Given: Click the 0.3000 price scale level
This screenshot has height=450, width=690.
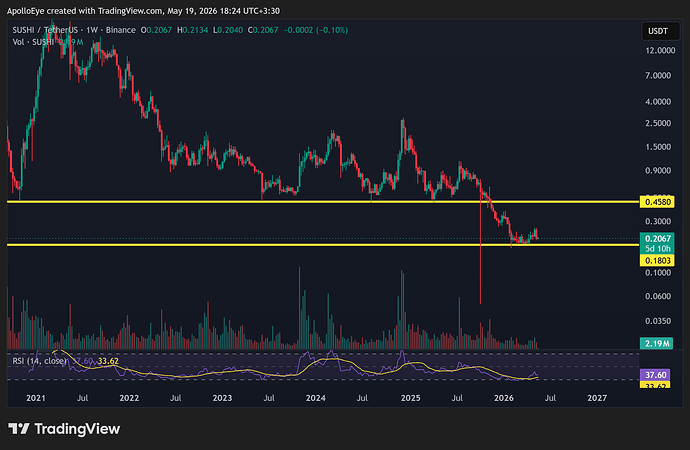Looking at the screenshot, I should 658,221.
